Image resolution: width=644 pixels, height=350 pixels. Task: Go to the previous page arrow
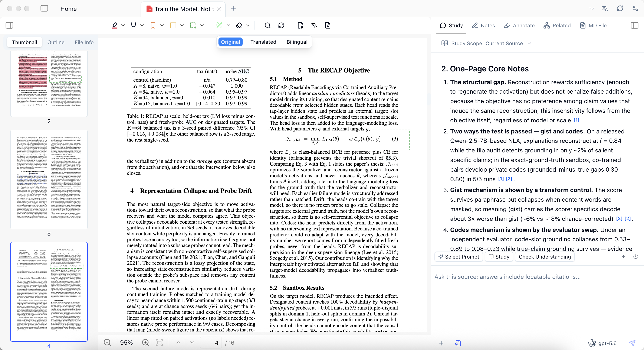click(x=178, y=343)
